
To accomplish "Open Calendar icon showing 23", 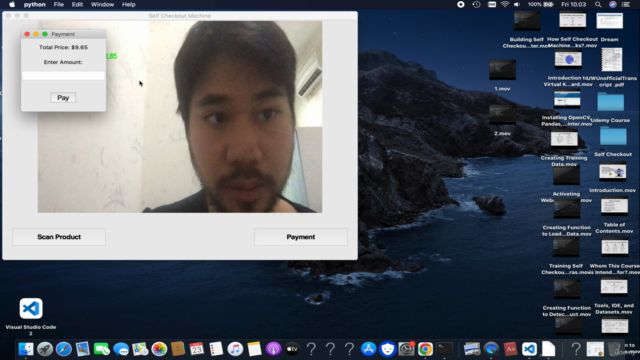I will (x=197, y=349).
